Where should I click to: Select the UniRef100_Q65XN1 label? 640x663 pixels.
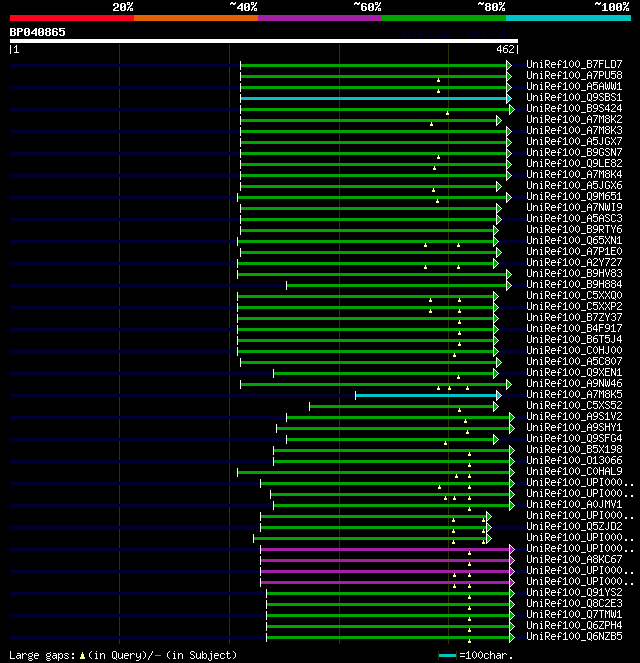(574, 240)
